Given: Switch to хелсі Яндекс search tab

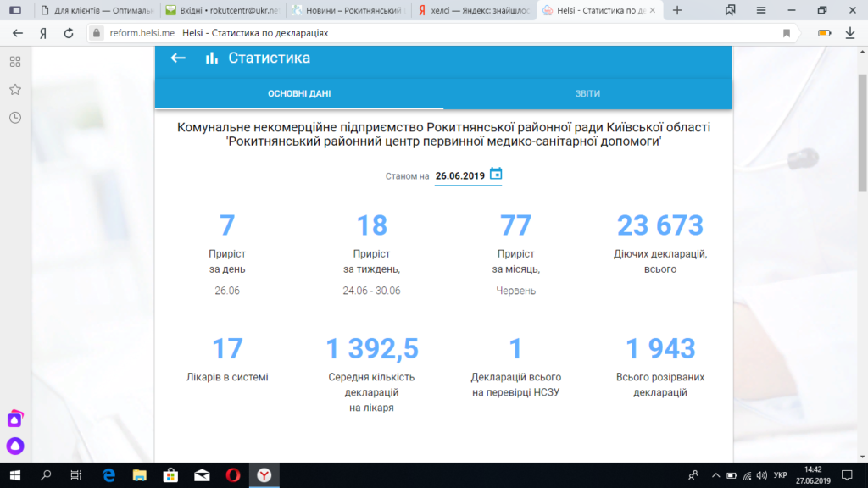Looking at the screenshot, I should (x=475, y=10).
